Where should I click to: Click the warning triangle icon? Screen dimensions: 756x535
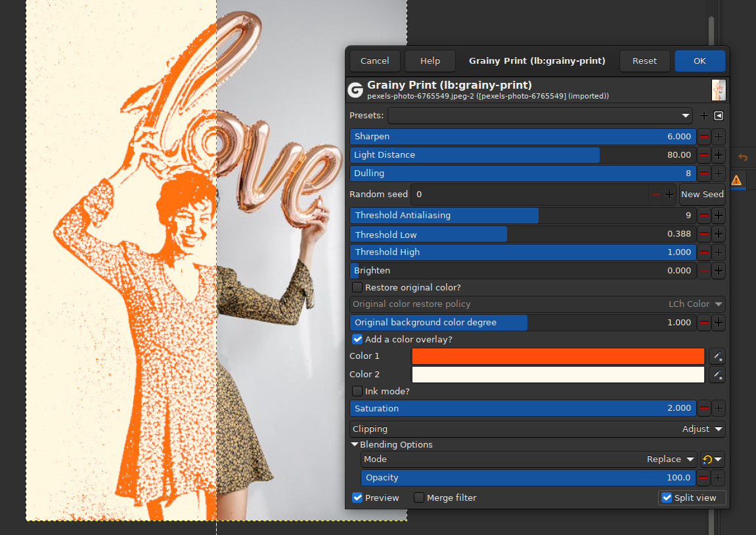(x=736, y=181)
